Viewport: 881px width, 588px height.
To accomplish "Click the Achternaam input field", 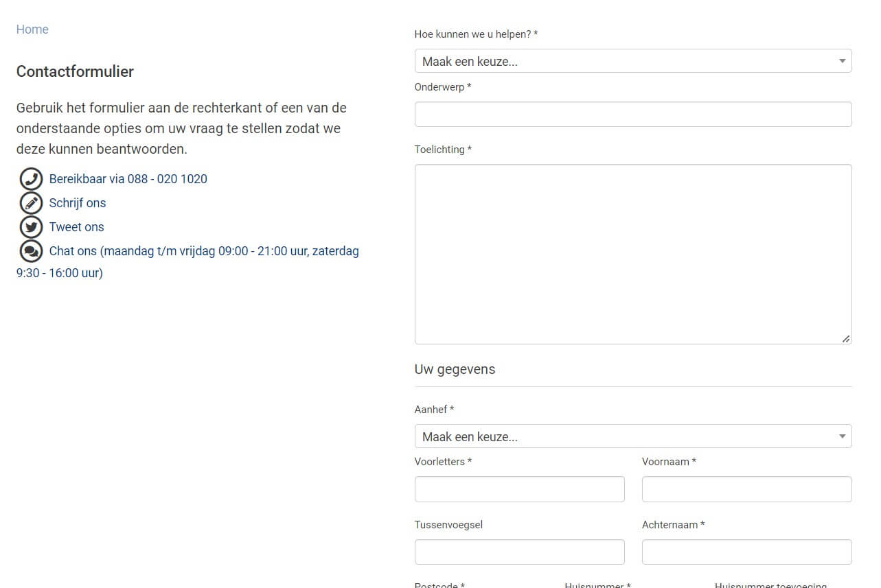I will click(x=747, y=552).
